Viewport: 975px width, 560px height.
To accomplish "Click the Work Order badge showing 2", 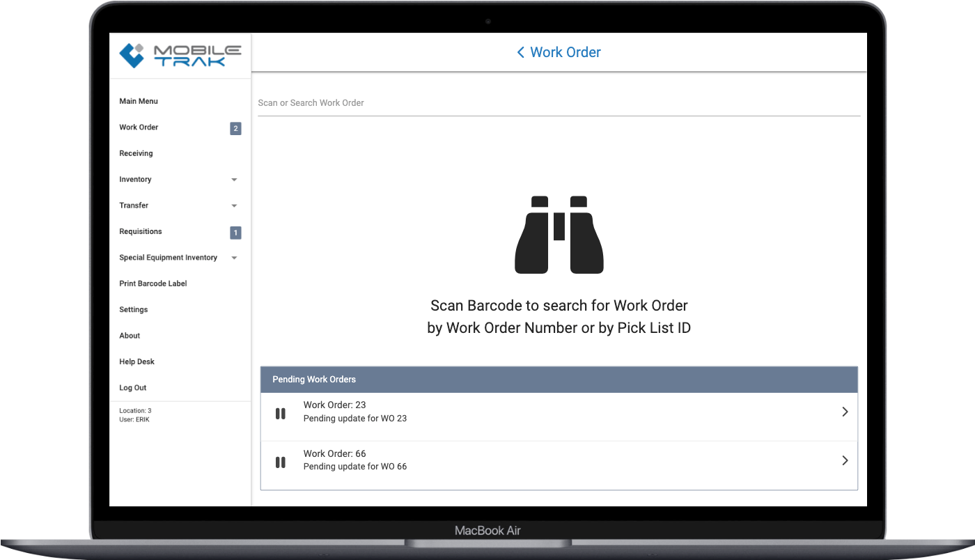I will point(235,128).
